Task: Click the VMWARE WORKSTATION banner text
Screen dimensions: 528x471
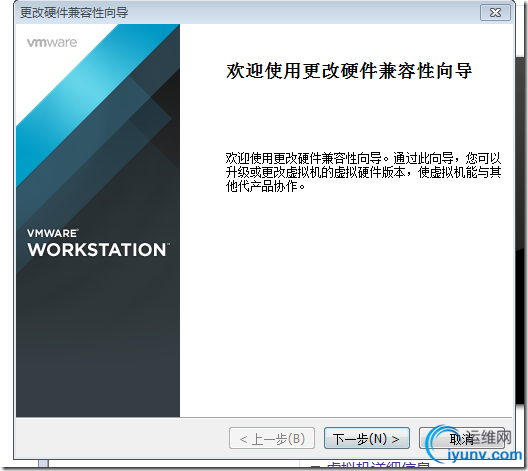Action: pyautogui.click(x=98, y=243)
